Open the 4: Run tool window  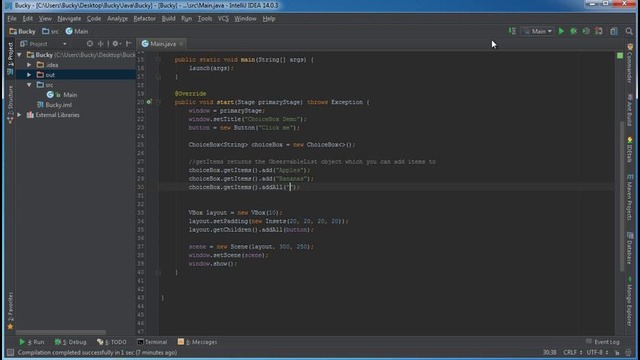[32, 342]
